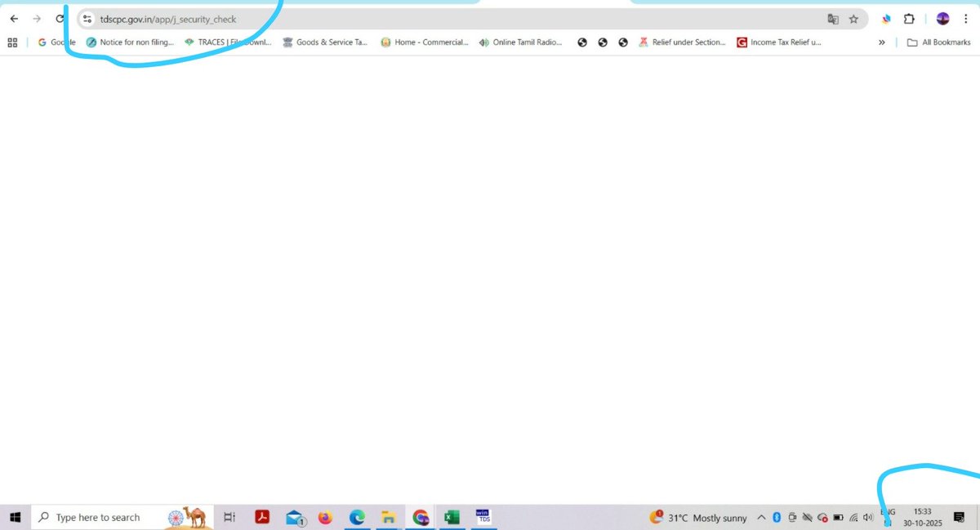Open the Windows Start menu

pos(15,517)
